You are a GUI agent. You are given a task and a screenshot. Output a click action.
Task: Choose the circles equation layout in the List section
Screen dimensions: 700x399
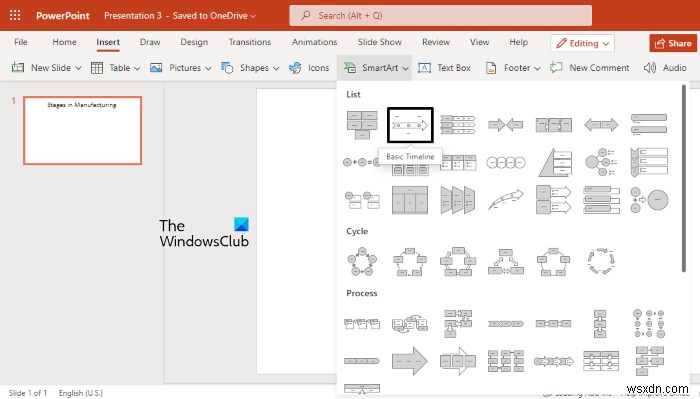click(362, 162)
